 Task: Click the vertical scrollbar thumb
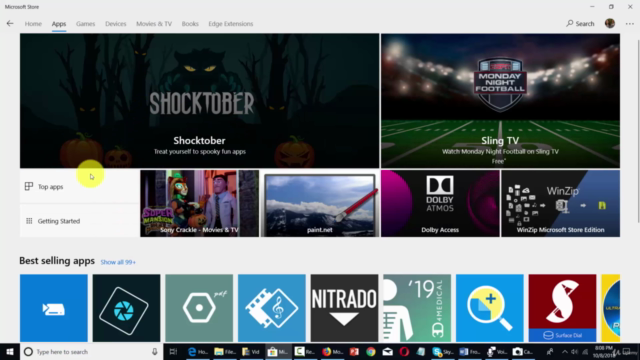tap(638, 131)
